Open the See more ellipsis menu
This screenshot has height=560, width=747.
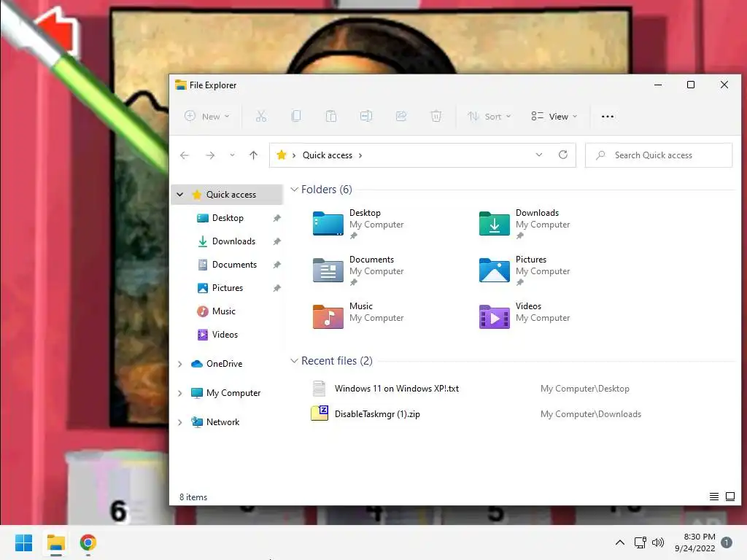tap(608, 116)
